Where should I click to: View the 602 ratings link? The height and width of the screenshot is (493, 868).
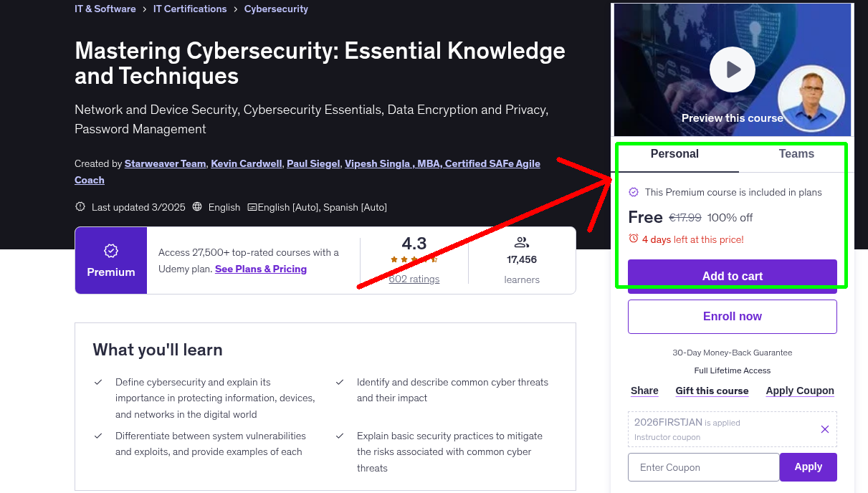[414, 279]
